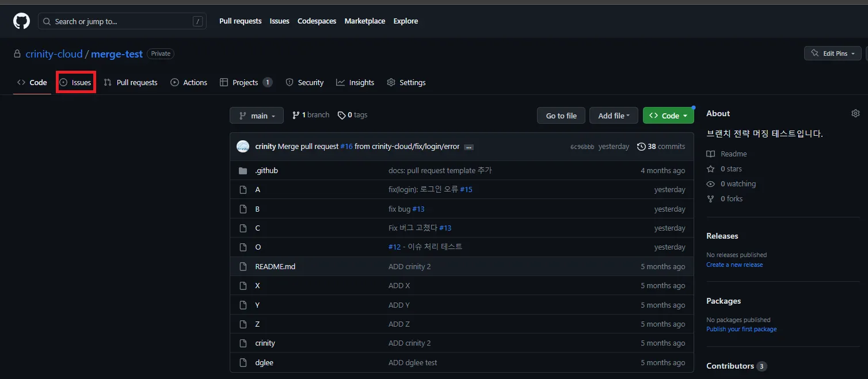Viewport: 868px width, 379px height.
Task: Open the main branch selector dropdown
Action: click(257, 116)
